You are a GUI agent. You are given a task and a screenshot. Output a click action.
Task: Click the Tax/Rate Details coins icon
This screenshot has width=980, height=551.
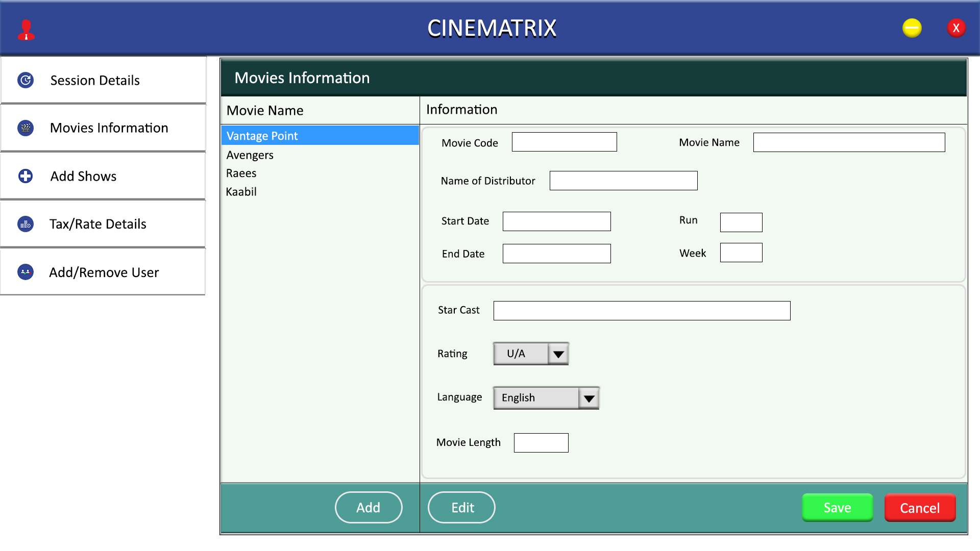click(x=26, y=224)
